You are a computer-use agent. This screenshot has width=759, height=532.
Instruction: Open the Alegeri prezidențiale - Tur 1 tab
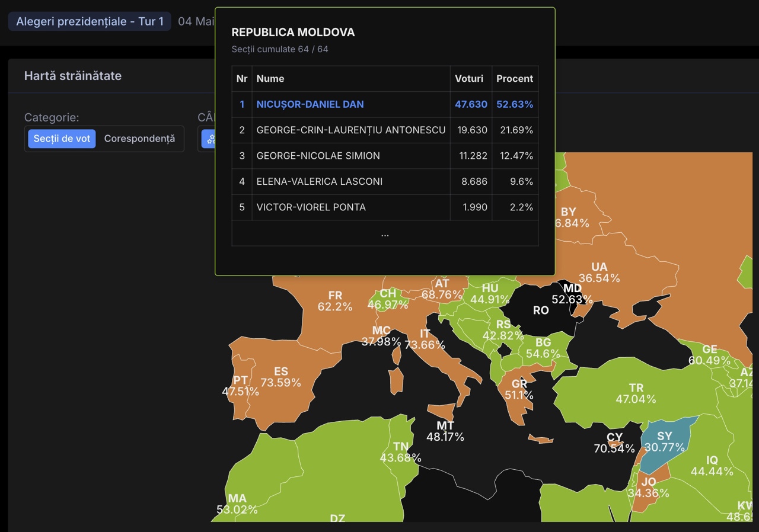point(90,22)
